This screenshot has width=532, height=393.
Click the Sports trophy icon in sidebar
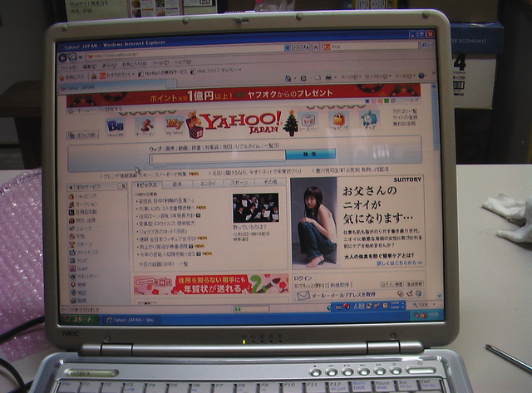pyautogui.click(x=72, y=244)
